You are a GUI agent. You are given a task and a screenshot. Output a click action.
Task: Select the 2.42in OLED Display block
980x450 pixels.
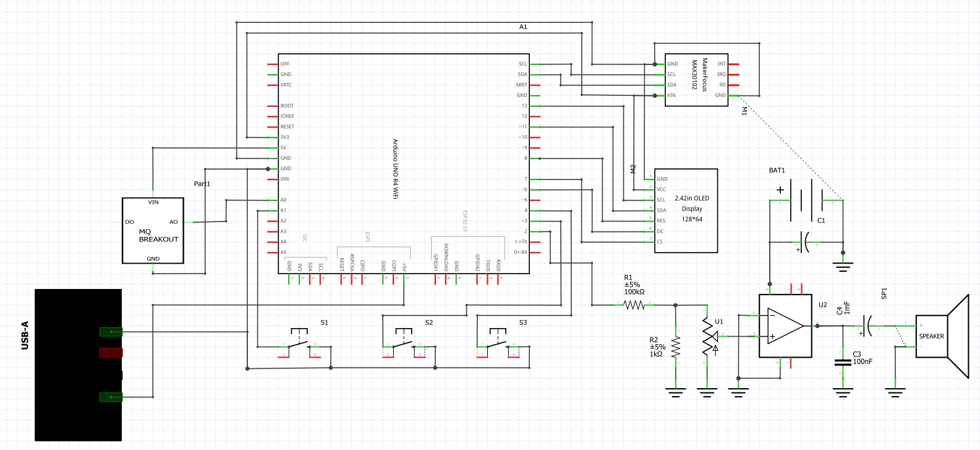click(686, 210)
